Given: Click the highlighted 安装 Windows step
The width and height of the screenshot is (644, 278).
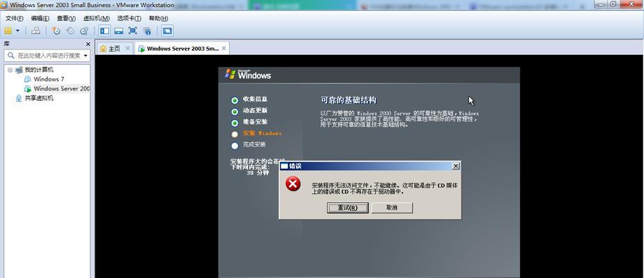Looking at the screenshot, I should tap(262, 133).
